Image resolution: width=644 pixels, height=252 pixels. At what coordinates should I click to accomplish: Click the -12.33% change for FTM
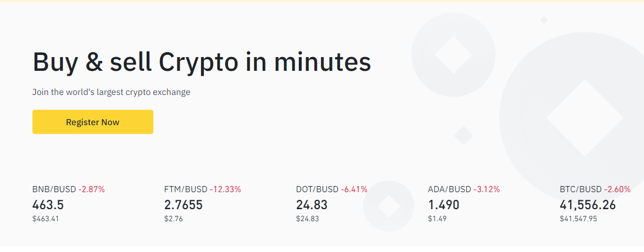coord(225,189)
